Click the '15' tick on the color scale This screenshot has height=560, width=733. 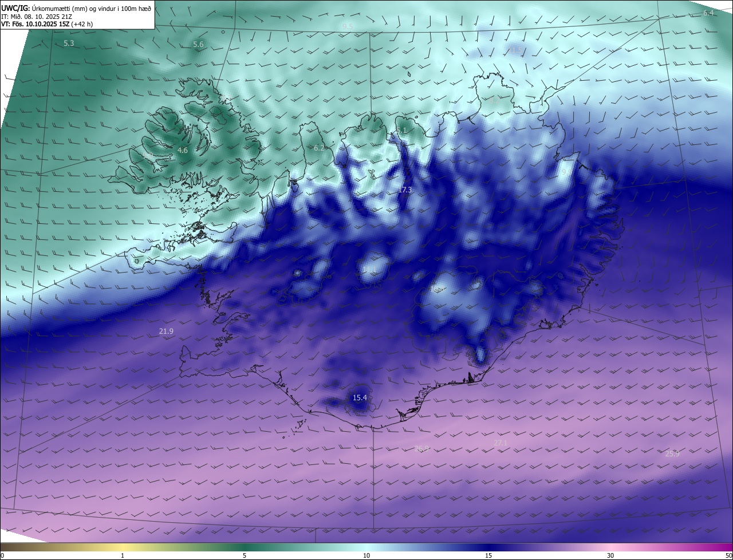488,555
